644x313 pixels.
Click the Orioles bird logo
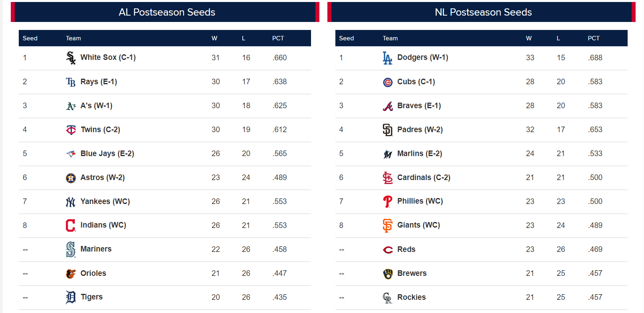[x=71, y=273]
